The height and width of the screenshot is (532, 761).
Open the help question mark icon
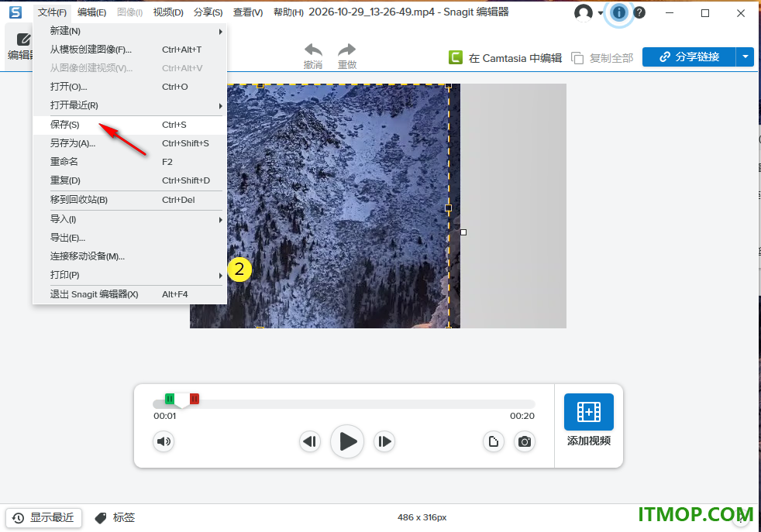(639, 12)
